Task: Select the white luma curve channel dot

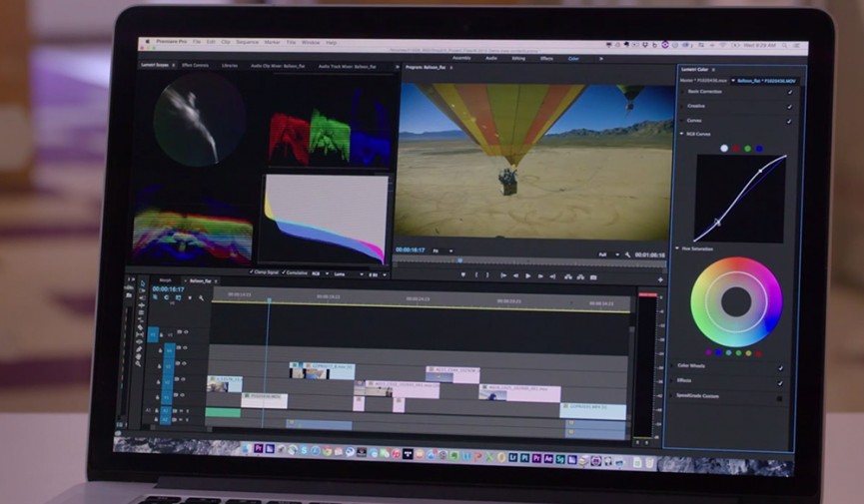Action: click(724, 148)
